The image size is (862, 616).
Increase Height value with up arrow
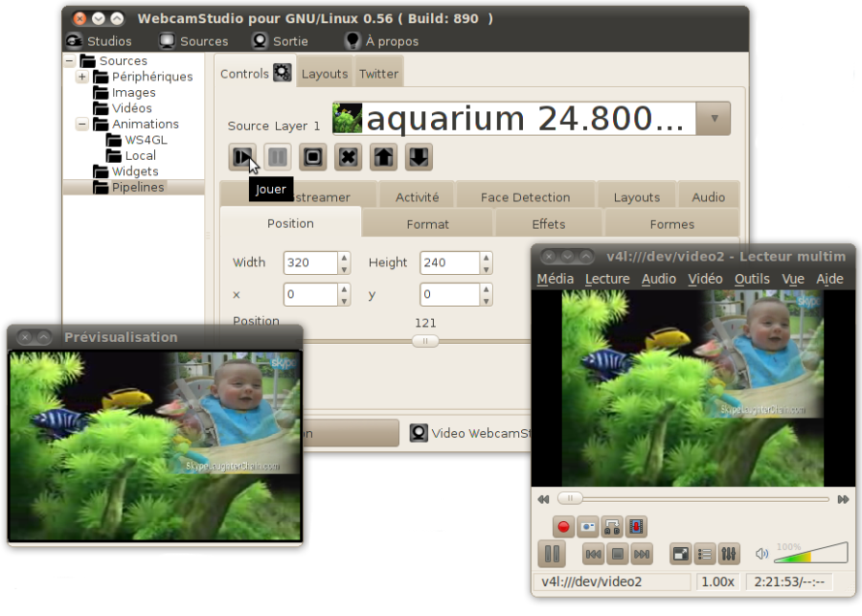tap(486, 257)
